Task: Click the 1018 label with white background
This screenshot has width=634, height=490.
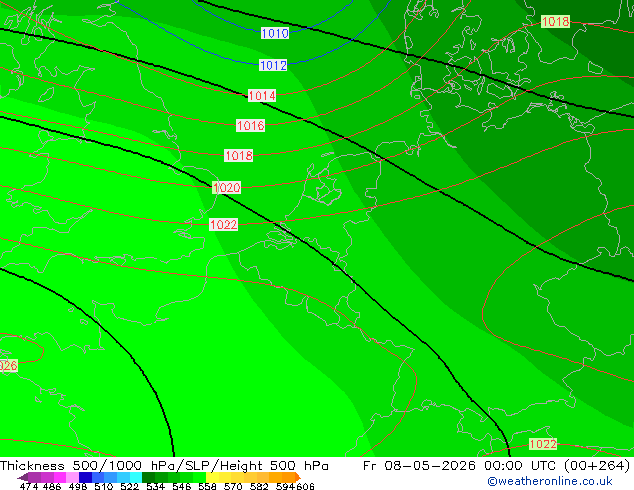Action: [x=239, y=156]
